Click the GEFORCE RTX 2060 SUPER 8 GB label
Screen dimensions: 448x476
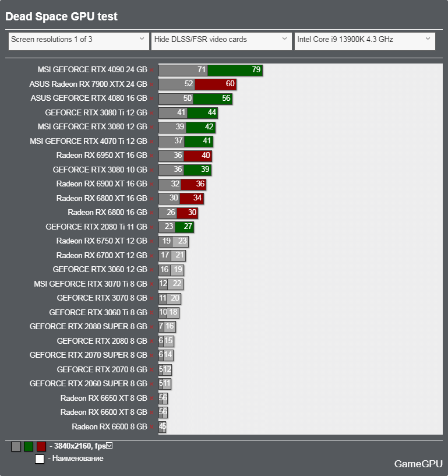pos(89,383)
